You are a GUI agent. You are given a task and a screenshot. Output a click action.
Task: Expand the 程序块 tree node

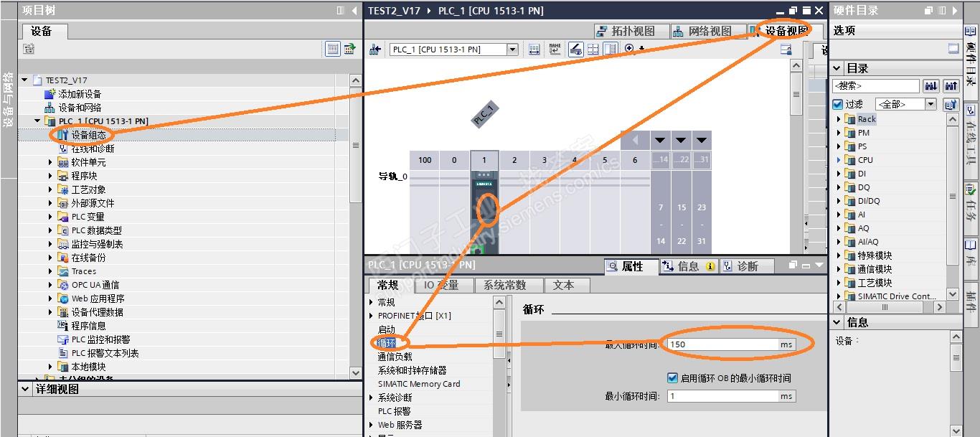point(50,176)
